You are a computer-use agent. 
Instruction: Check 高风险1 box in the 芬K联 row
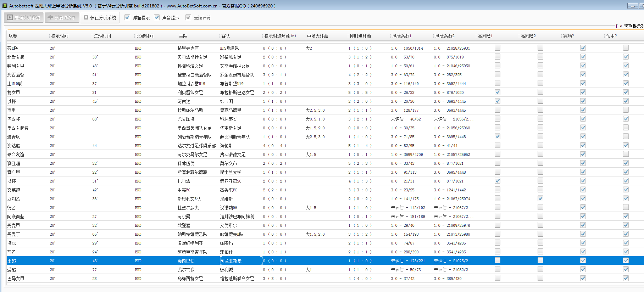point(498,48)
